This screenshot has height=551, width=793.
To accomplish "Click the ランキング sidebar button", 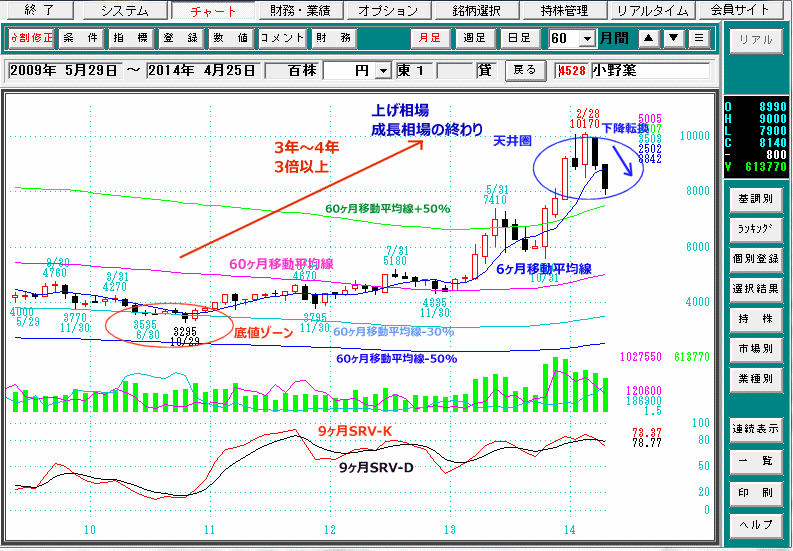I will (x=756, y=228).
